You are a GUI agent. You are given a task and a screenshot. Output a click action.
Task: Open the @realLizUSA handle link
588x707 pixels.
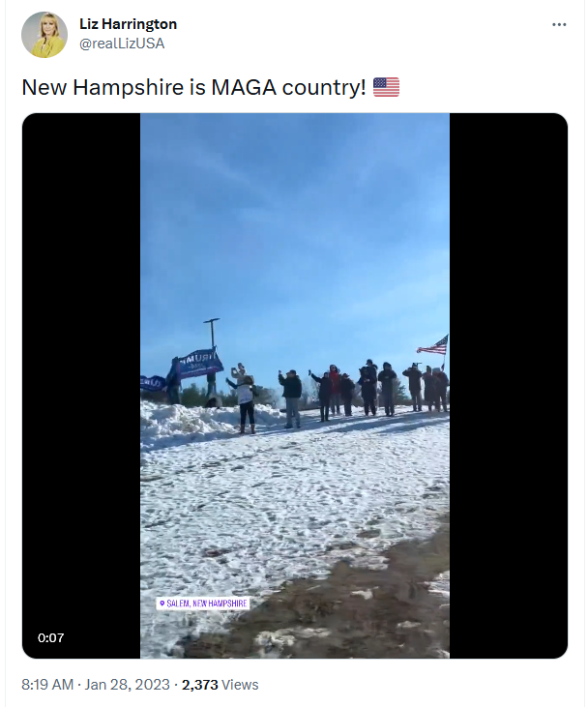[122, 44]
